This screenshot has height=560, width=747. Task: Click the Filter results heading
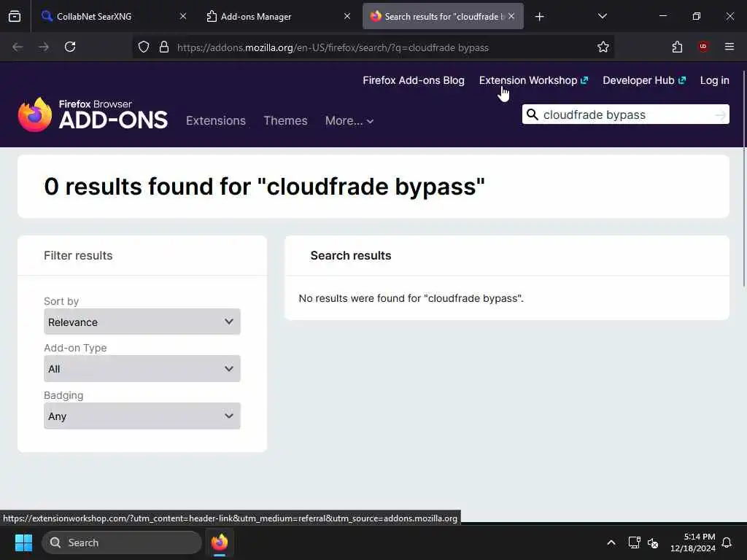[x=78, y=256]
